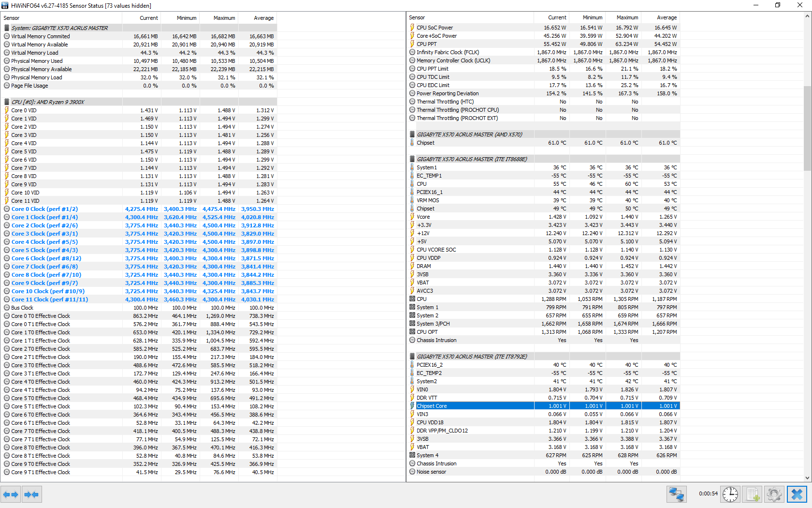This screenshot has height=508, width=812.
Task: Click the icon beside Noise sensor
Action: (412, 472)
